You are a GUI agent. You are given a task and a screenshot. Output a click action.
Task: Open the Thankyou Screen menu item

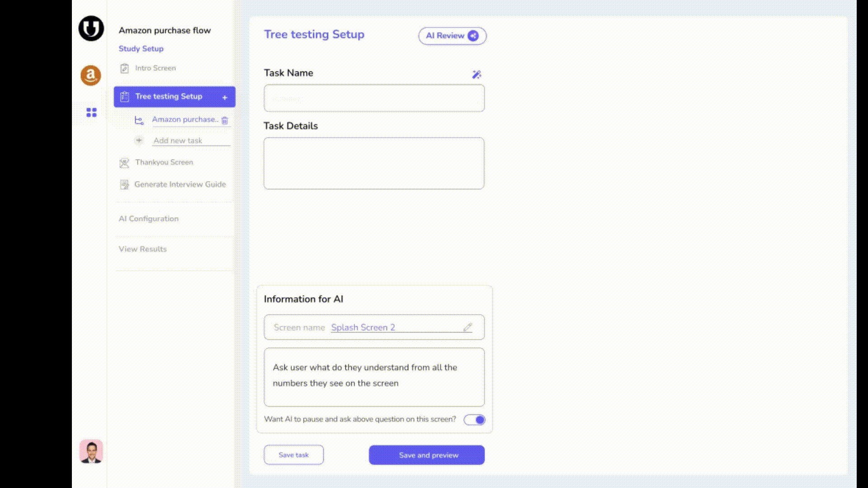(x=164, y=162)
